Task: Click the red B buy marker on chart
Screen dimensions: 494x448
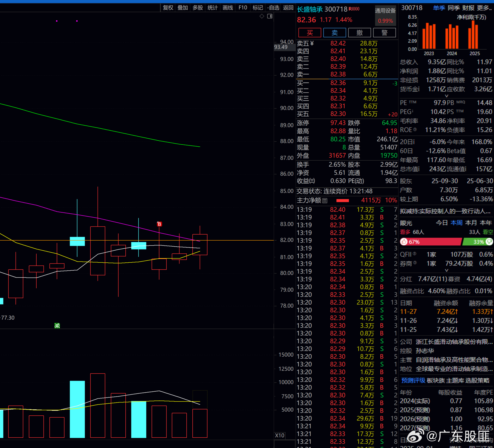Action: point(159,224)
